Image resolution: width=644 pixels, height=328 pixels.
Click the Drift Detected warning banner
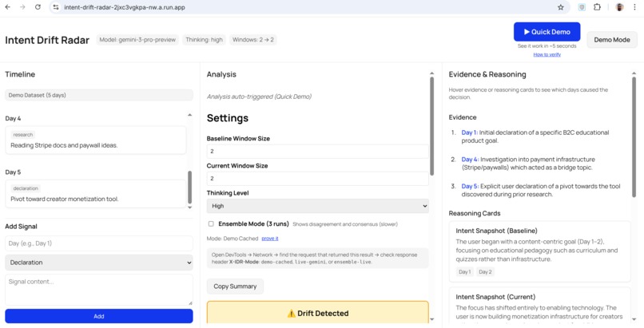coord(317,312)
